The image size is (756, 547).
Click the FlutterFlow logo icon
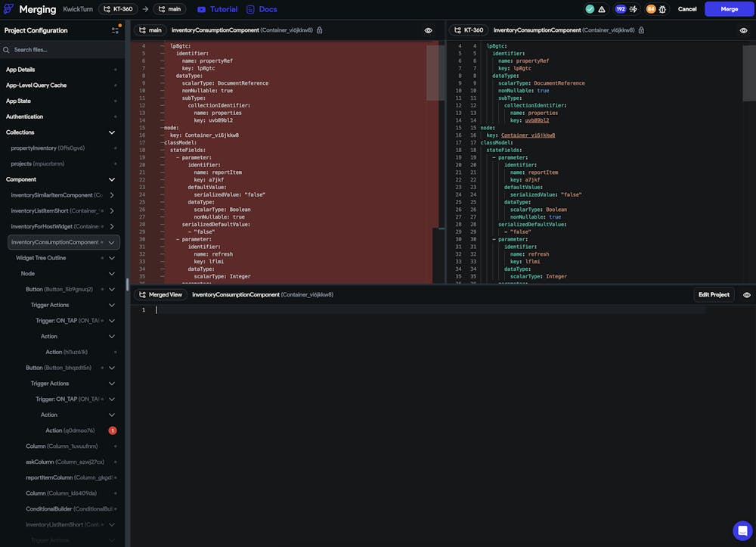8,9
